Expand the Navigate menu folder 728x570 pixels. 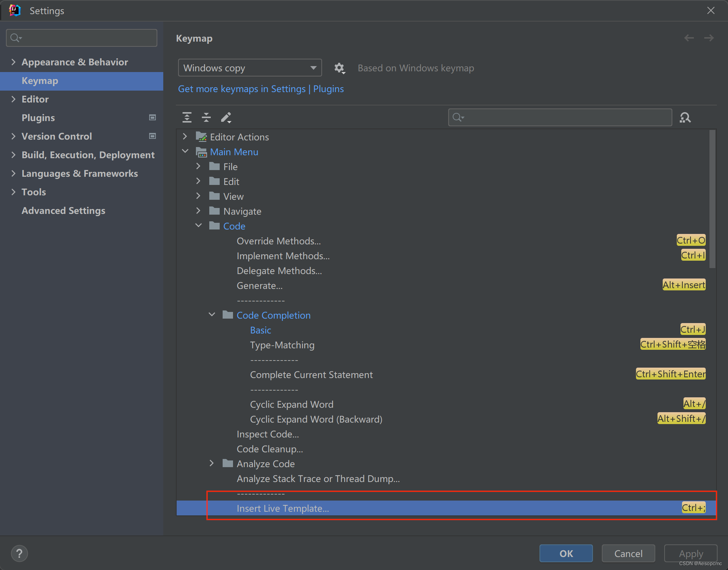point(199,211)
